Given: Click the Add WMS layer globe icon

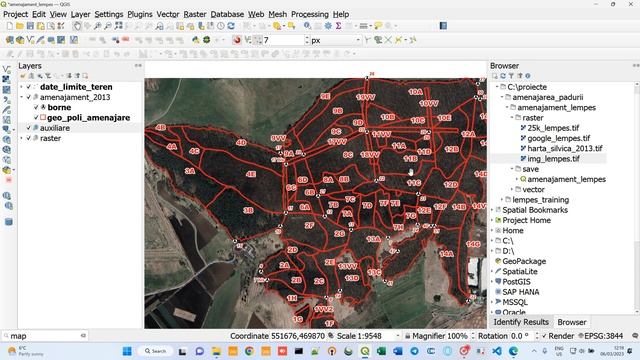Looking at the screenshot, I should click(6, 140).
